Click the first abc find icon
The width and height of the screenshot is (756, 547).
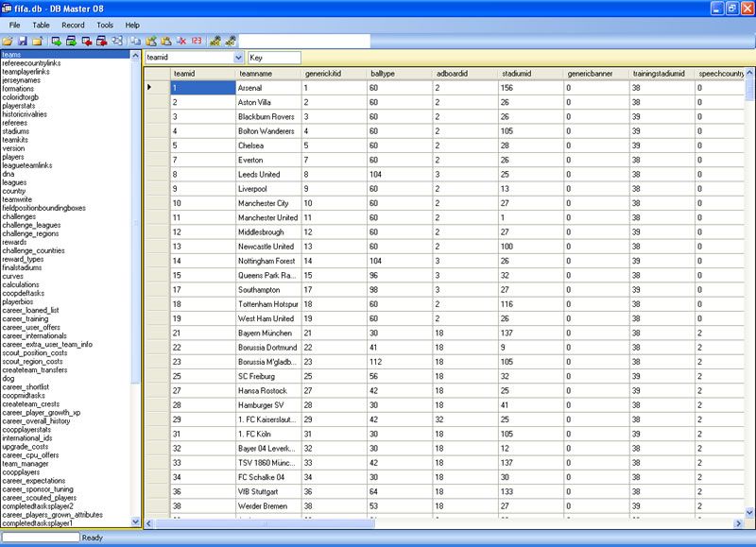pyautogui.click(x=215, y=42)
